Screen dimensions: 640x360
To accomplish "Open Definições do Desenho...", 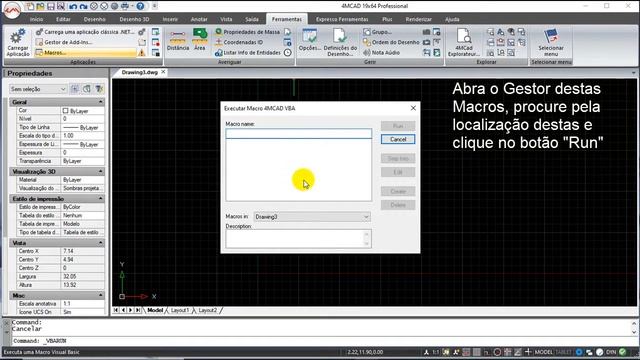I will [340, 42].
